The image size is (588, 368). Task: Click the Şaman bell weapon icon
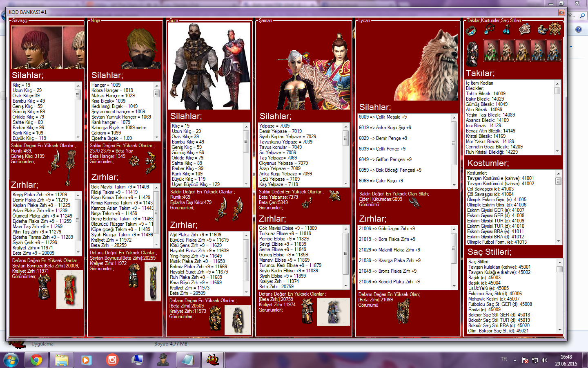point(307,202)
